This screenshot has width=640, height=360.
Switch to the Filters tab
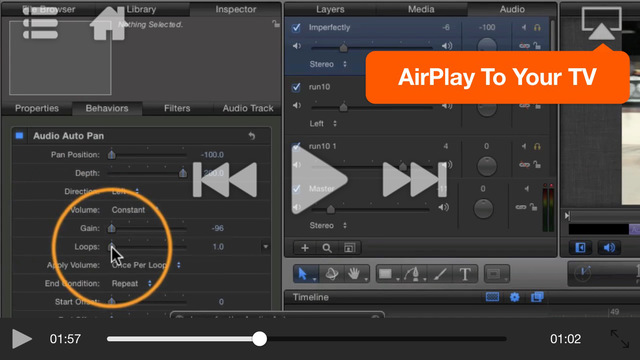pyautogui.click(x=177, y=108)
